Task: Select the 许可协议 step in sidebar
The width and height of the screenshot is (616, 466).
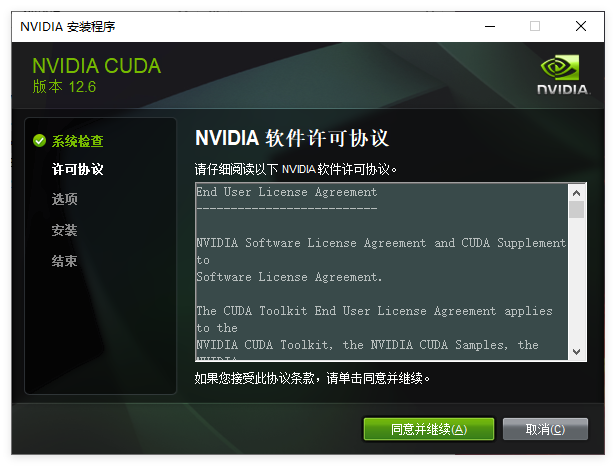Action: click(x=77, y=169)
